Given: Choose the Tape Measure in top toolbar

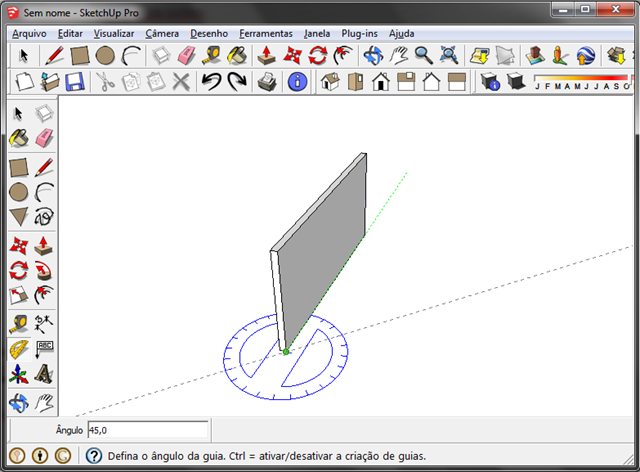Looking at the screenshot, I should pyautogui.click(x=211, y=56).
